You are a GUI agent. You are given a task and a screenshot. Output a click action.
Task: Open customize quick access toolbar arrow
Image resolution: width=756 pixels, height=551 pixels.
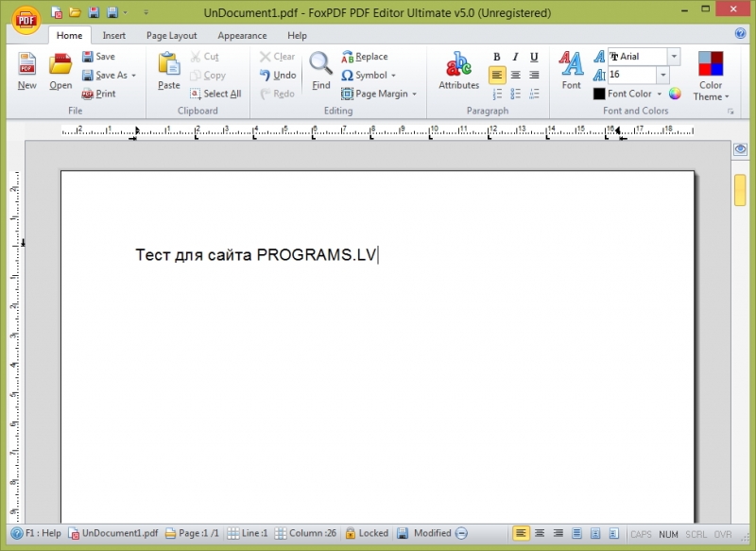click(146, 12)
